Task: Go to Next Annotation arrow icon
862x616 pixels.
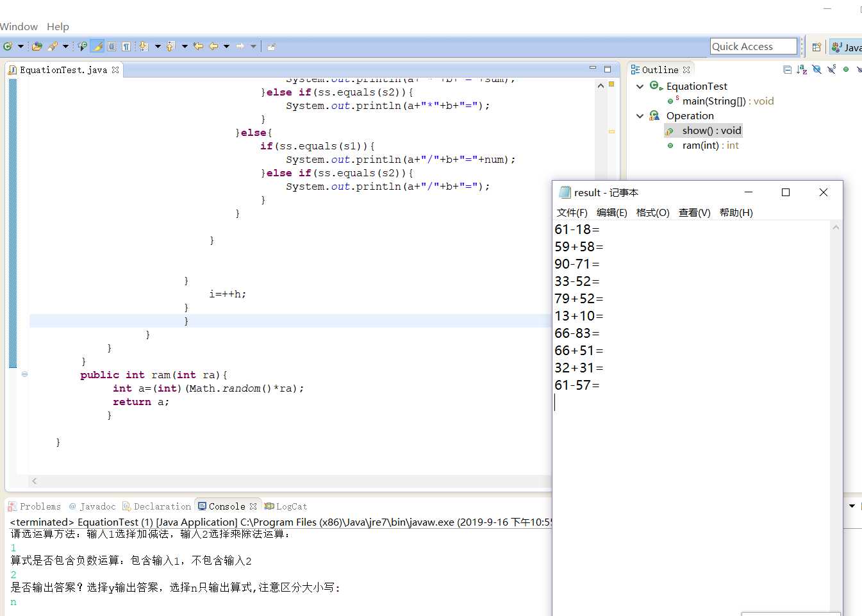Action: click(144, 46)
